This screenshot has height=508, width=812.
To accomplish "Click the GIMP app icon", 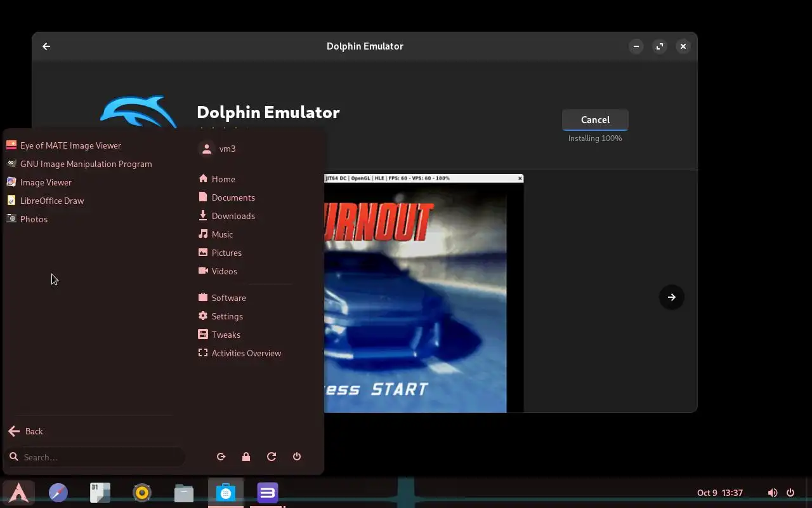I will [11, 163].
